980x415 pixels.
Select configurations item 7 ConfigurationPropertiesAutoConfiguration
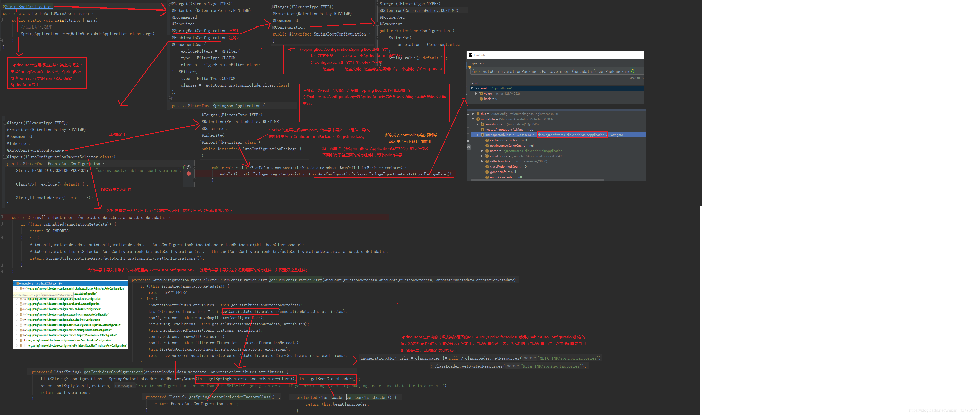[x=70, y=325]
